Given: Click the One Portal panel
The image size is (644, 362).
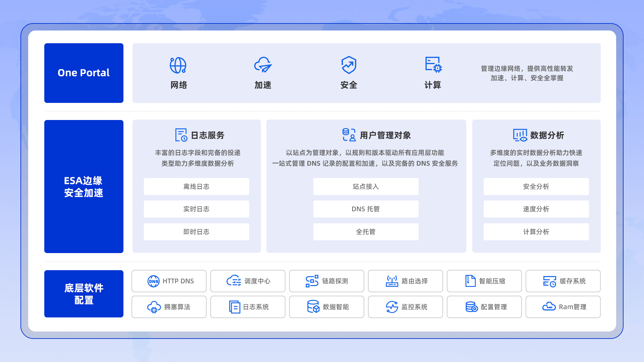Looking at the screenshot, I should (x=84, y=73).
